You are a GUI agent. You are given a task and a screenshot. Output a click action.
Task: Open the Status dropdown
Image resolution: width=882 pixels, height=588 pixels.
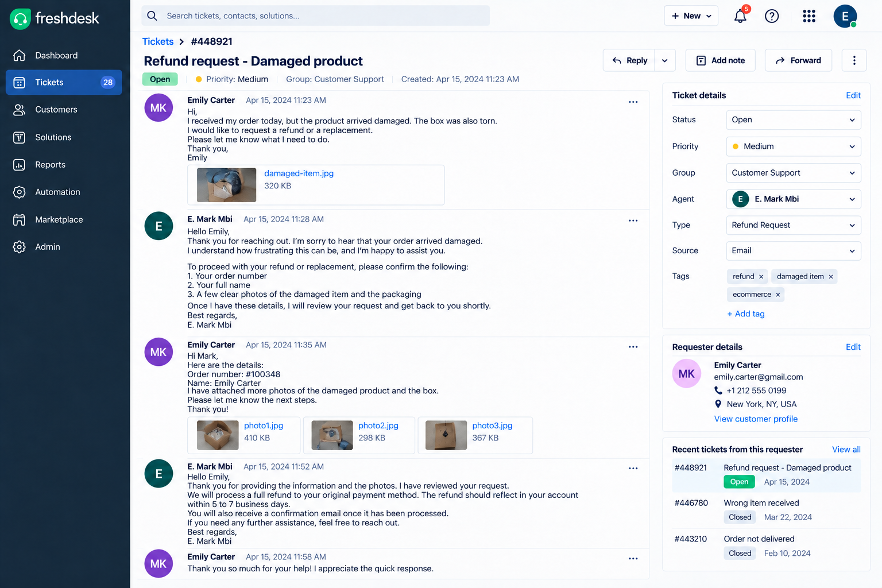point(794,120)
